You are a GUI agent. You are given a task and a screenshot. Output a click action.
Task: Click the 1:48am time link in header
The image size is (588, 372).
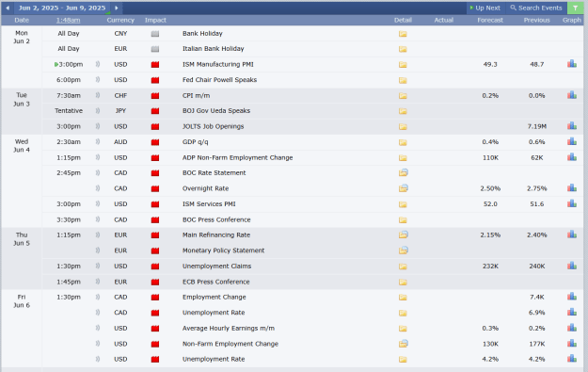tap(69, 21)
